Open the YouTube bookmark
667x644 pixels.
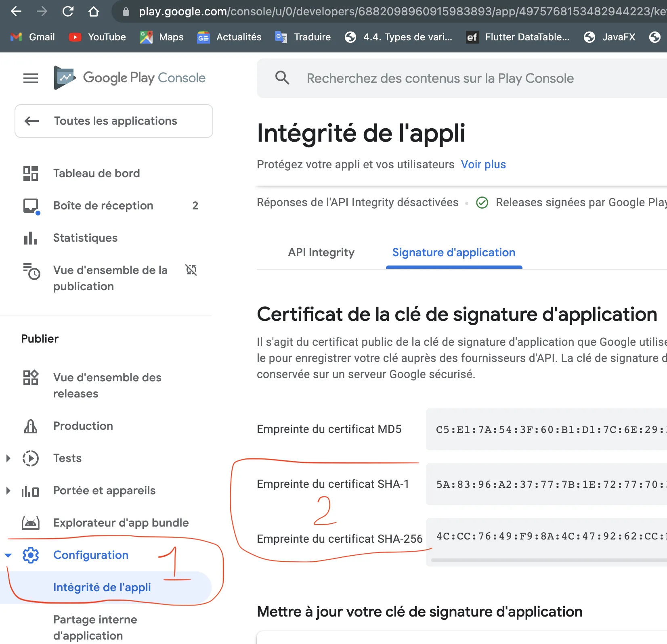(x=97, y=37)
